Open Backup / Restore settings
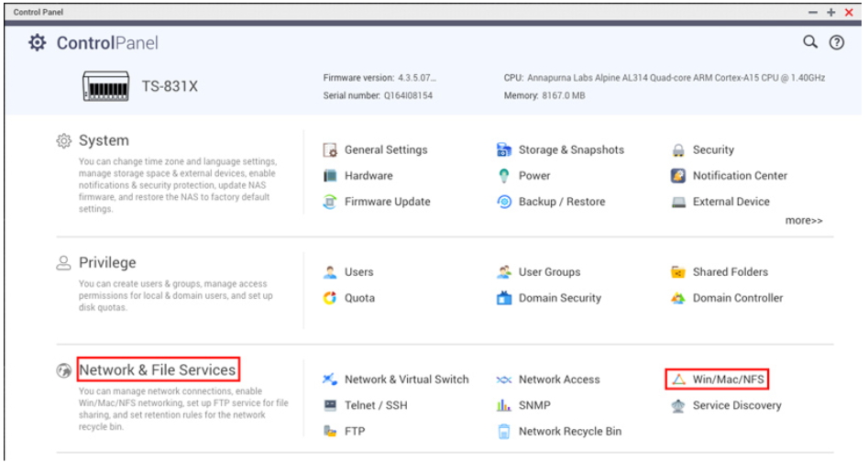 pos(561,202)
